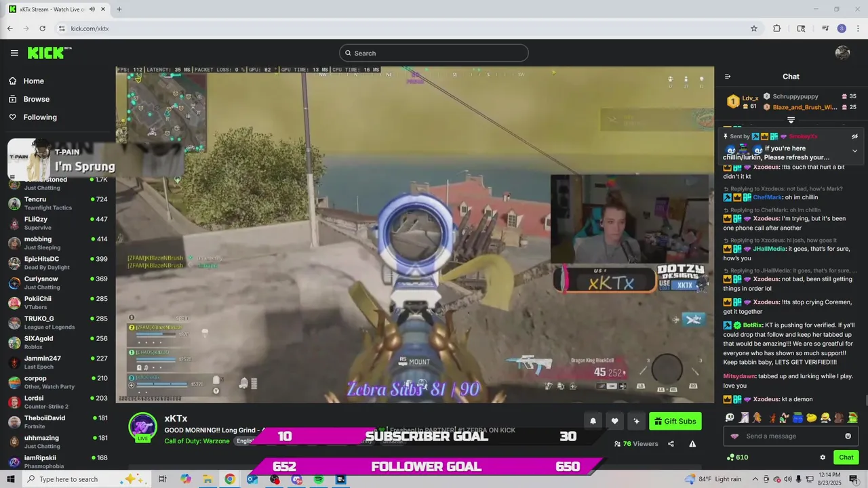
Task: Open the Windows Start menu
Action: pos(10,479)
